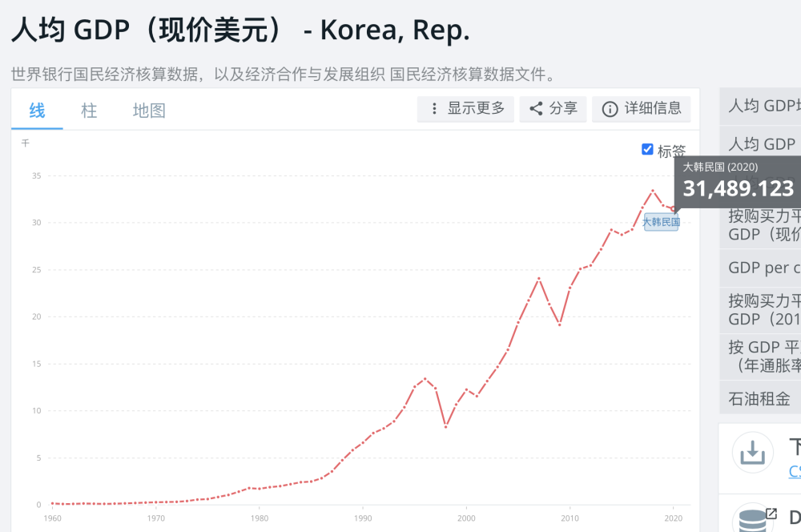Viewport: 801px width, 532px height.
Task: Click the info icon beside 详细信息
Action: point(610,109)
